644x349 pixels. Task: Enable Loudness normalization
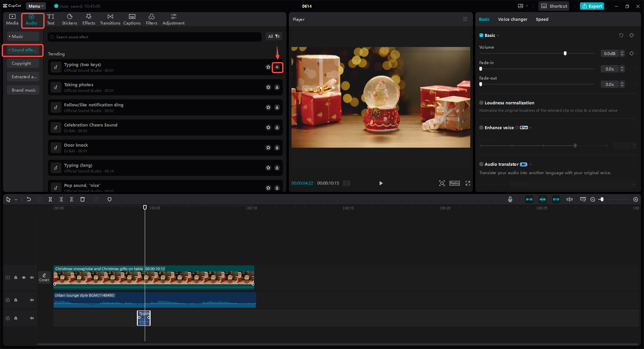coord(481,103)
